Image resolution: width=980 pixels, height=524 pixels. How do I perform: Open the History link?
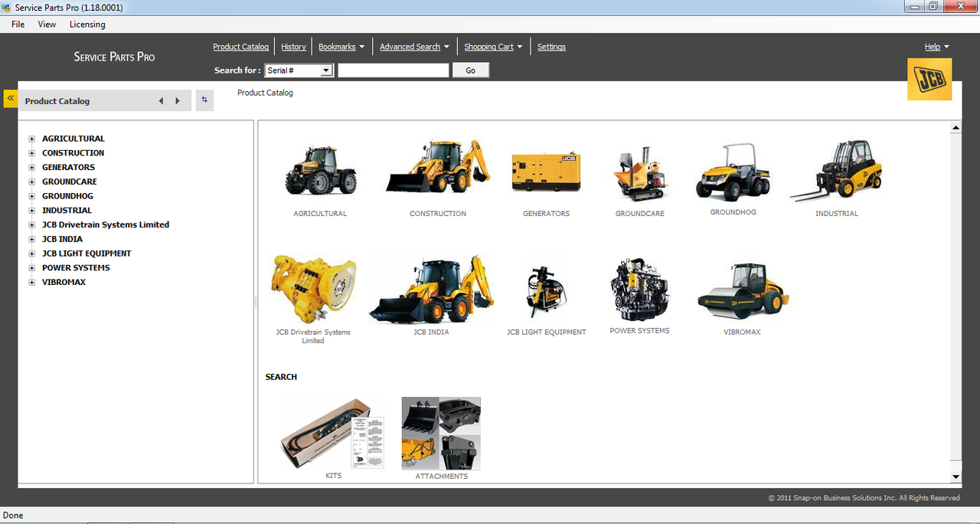click(293, 47)
